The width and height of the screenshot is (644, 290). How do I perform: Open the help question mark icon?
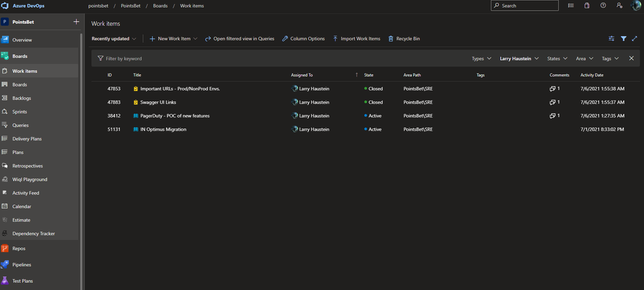603,6
